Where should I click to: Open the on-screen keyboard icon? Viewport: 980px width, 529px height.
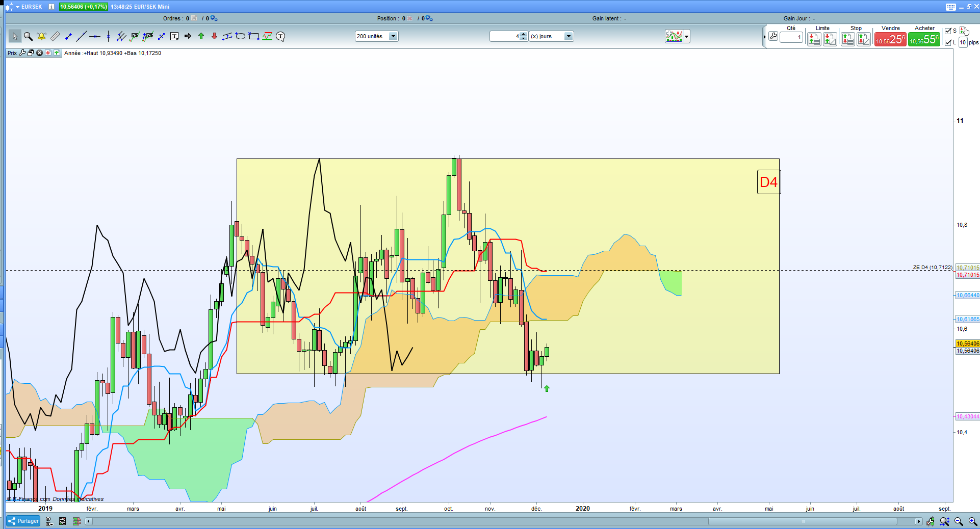tap(951, 7)
